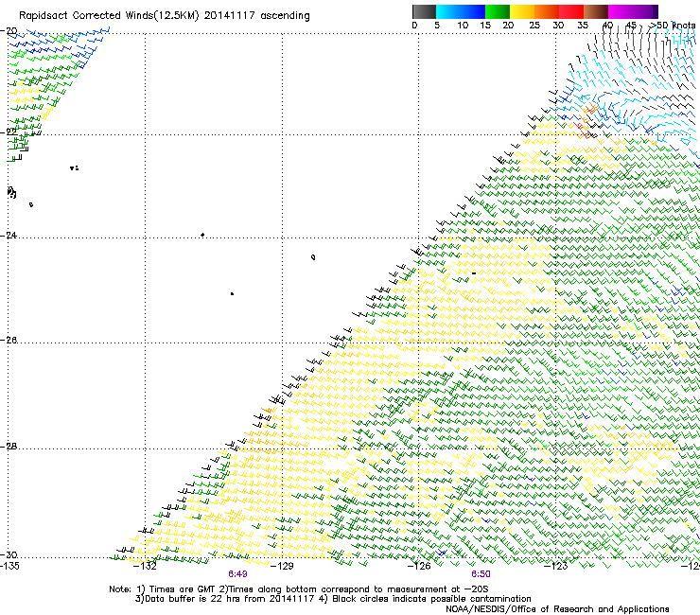Click the longitude label '-132'
Image resolution: width=700 pixels, height=615 pixels.
click(145, 566)
